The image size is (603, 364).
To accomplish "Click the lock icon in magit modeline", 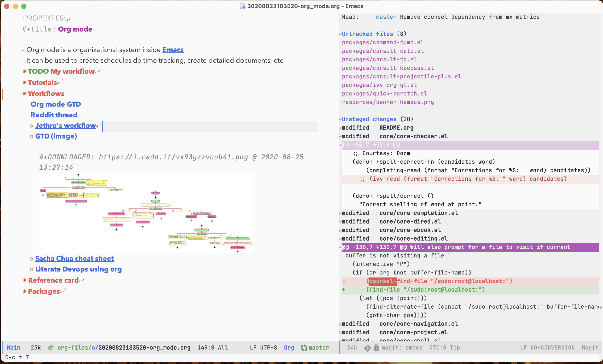I will pos(376,347).
